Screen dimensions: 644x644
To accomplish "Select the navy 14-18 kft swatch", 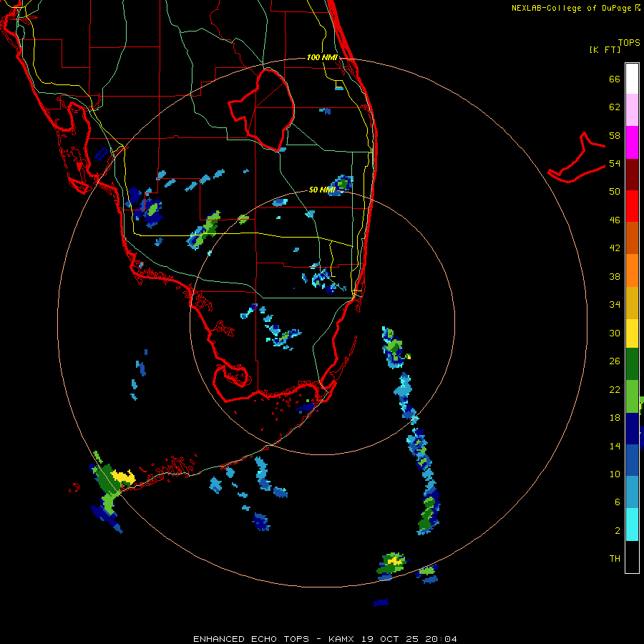I will point(632,429).
